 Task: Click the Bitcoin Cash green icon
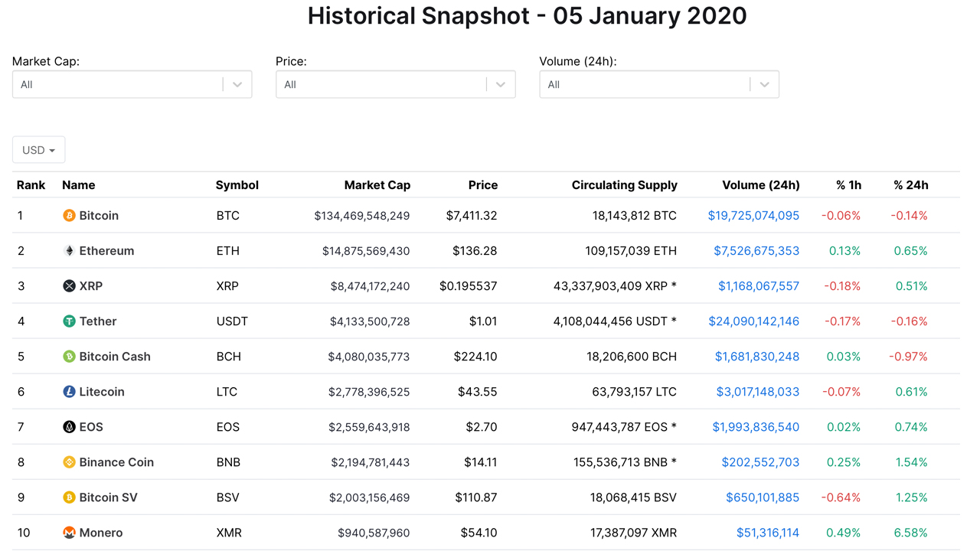tap(69, 357)
